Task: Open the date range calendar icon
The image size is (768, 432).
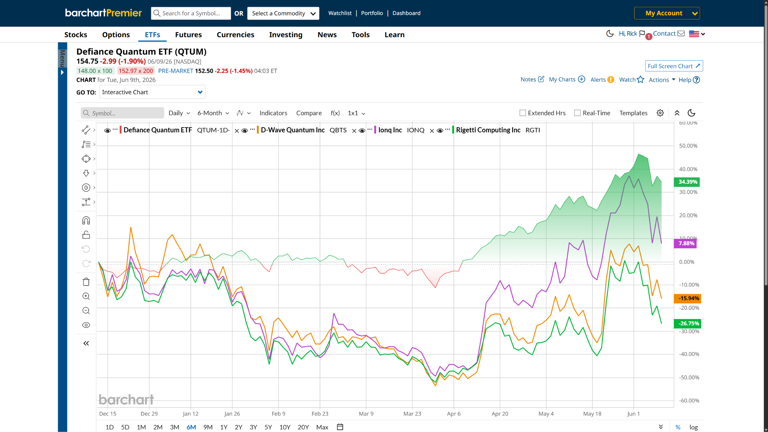Action: tap(340, 427)
